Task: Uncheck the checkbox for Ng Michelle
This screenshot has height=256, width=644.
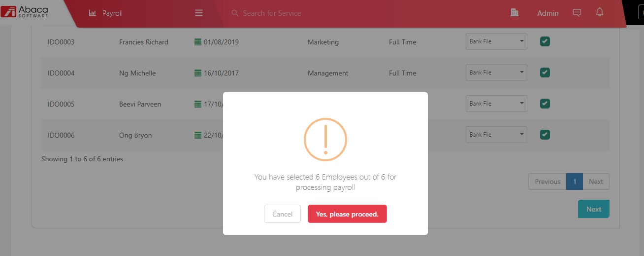Action: pos(545,73)
